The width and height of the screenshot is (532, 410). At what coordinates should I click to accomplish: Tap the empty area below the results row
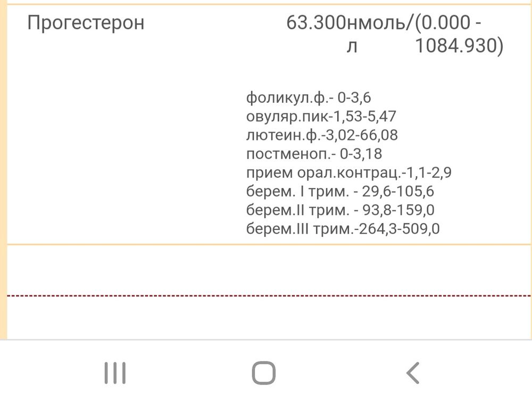(266, 269)
